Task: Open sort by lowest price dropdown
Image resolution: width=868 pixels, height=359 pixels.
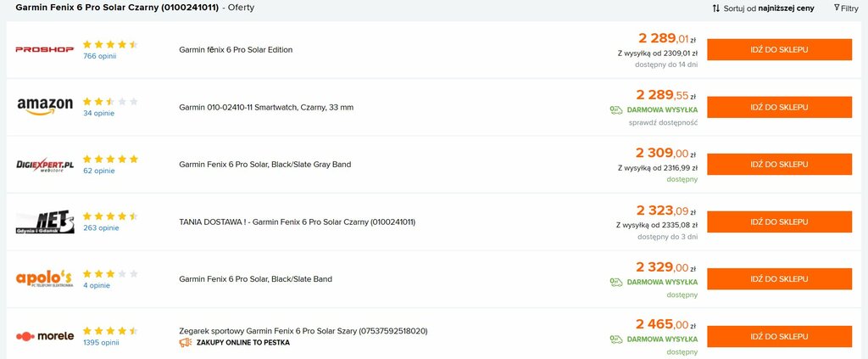Action: tap(764, 8)
